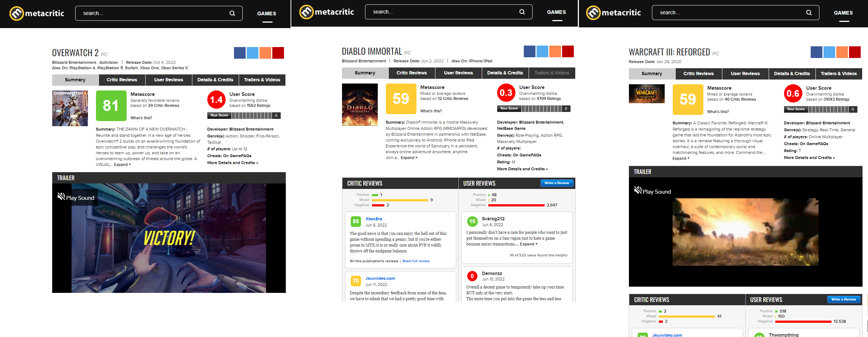
Task: Open "All this publication's reviews" link
Action: coord(374,261)
